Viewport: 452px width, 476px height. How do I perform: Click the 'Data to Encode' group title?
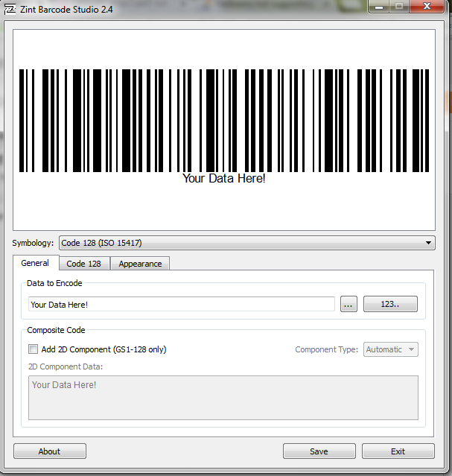point(54,283)
